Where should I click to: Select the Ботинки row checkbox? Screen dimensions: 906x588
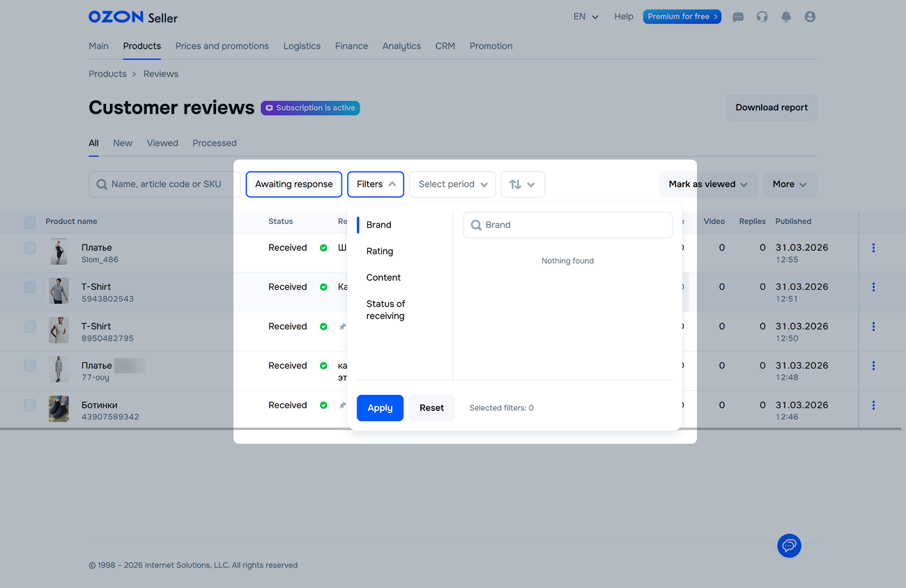[30, 405]
